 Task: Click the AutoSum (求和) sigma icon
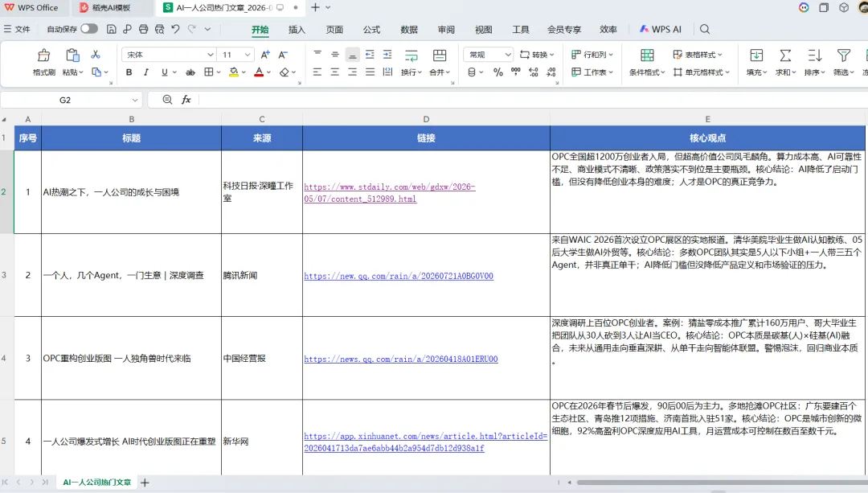click(x=785, y=55)
